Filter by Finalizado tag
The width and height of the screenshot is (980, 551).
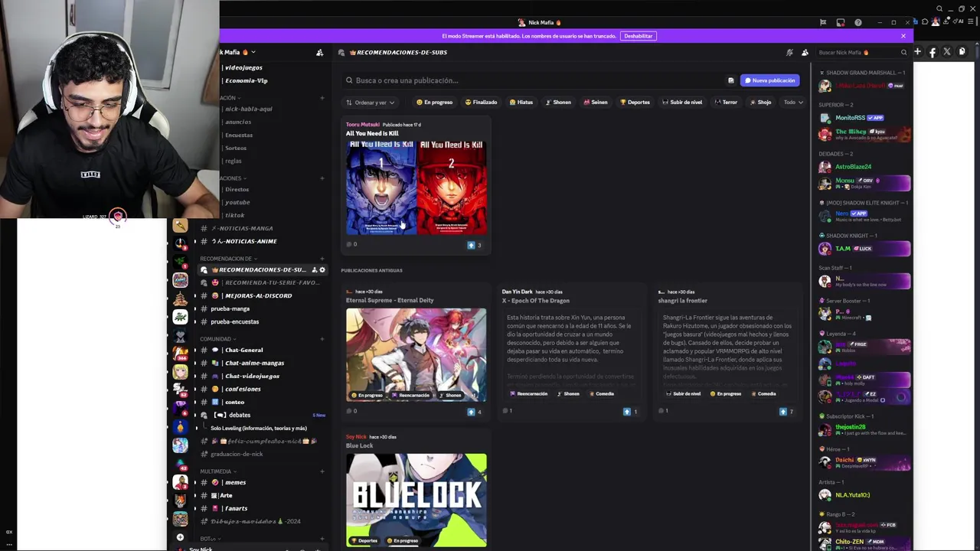481,103
